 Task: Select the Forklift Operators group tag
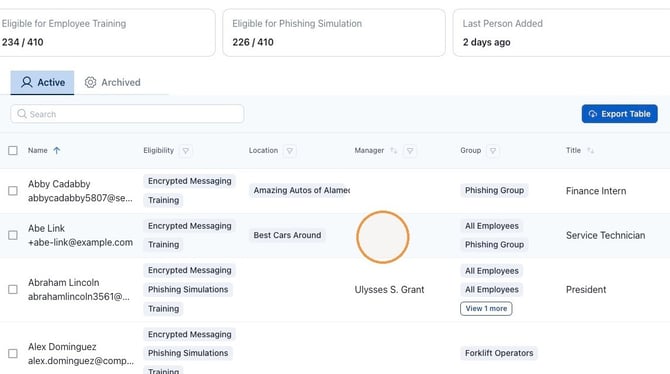click(x=499, y=353)
